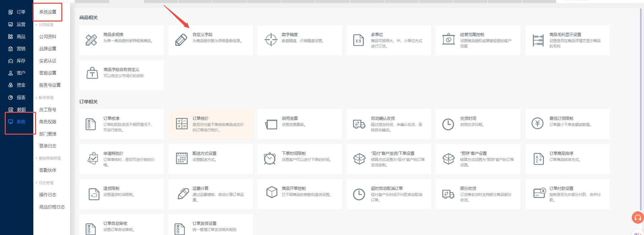
Task: Open 客服设置 in the settings menu
Action: click(48, 73)
